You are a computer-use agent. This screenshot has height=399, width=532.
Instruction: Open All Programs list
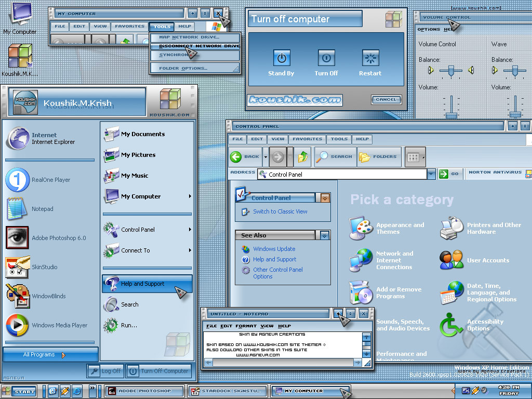click(x=50, y=354)
